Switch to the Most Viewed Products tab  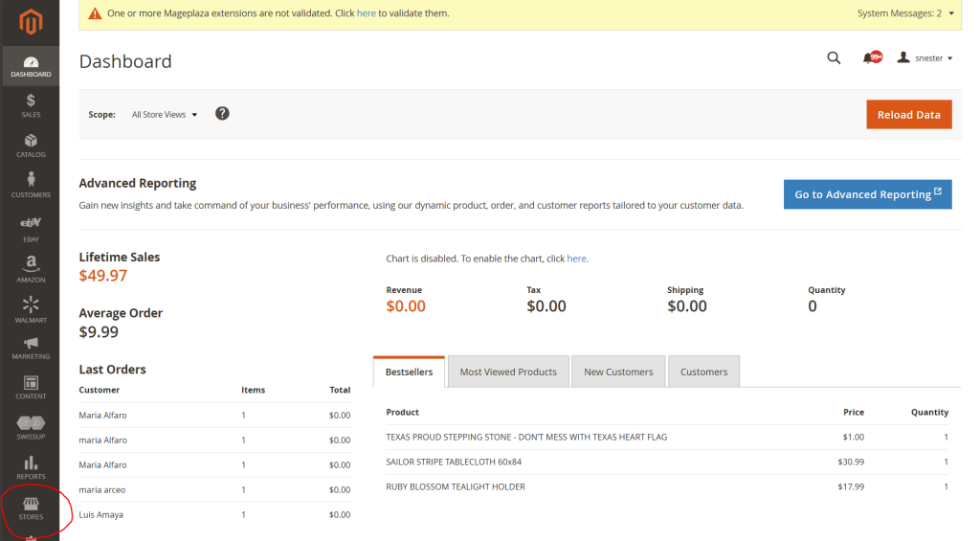508,372
